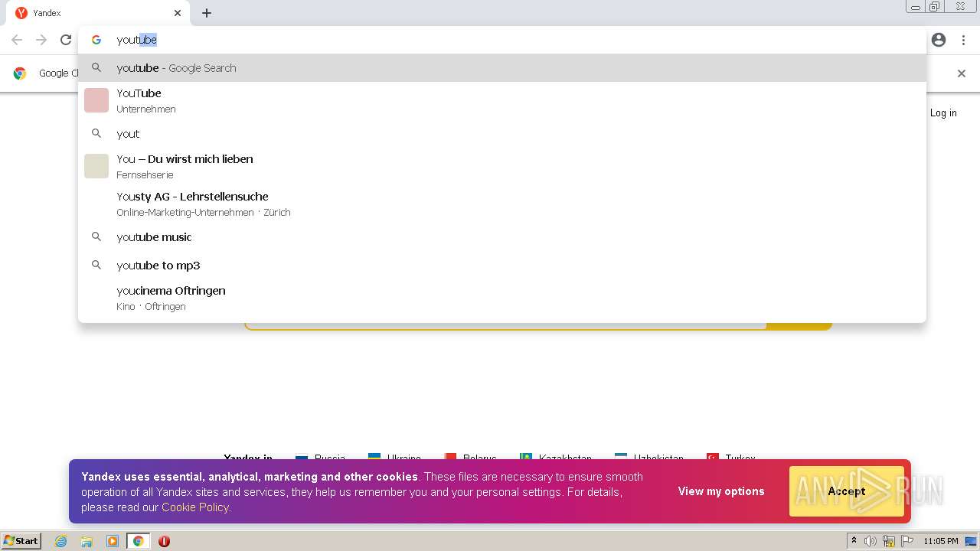Click the Log in link
980x551 pixels.
[x=943, y=112]
